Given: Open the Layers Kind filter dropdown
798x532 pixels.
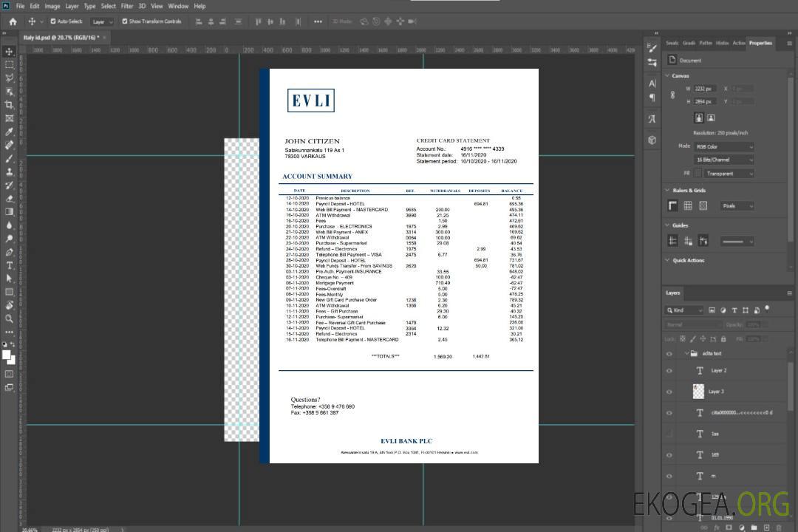Looking at the screenshot, I should coord(684,310).
